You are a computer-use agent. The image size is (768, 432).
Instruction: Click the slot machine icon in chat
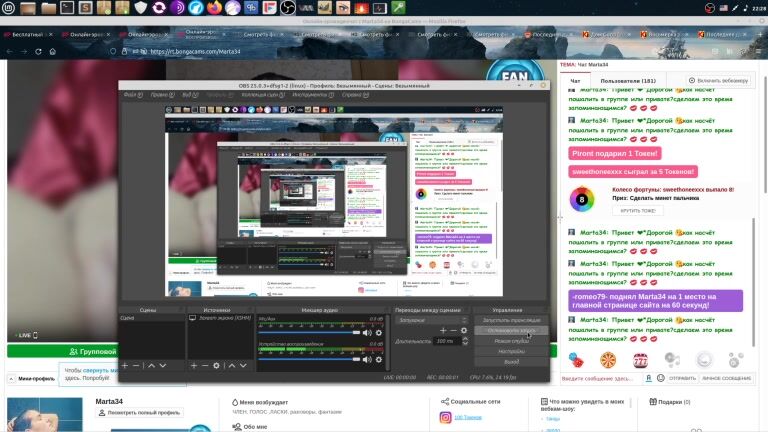tap(639, 359)
